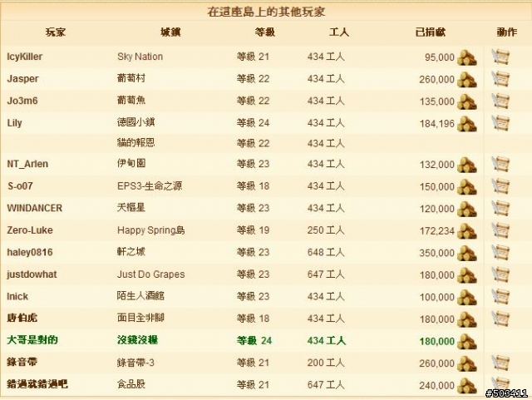Click the scroll icon for haley0816
The width and height of the screenshot is (532, 400).
500,252
